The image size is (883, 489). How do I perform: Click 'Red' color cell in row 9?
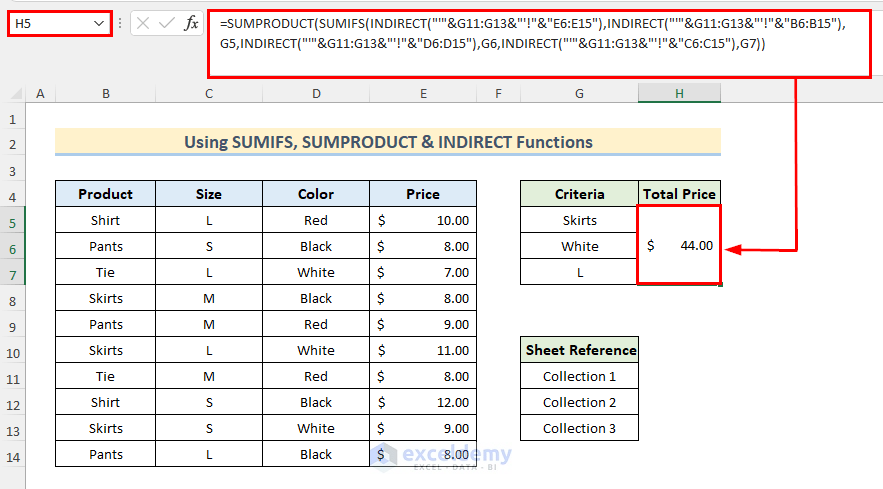(x=316, y=324)
